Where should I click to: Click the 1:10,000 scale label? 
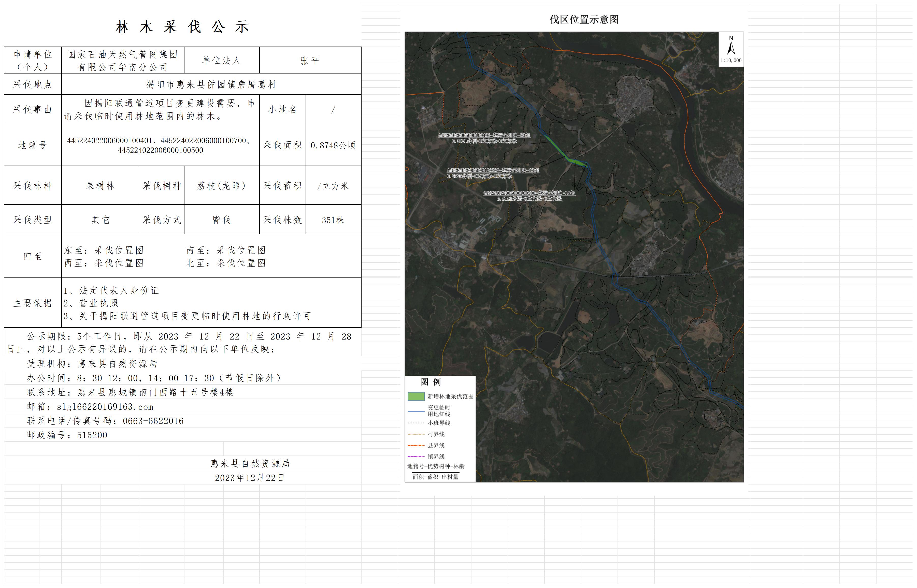pos(731,60)
